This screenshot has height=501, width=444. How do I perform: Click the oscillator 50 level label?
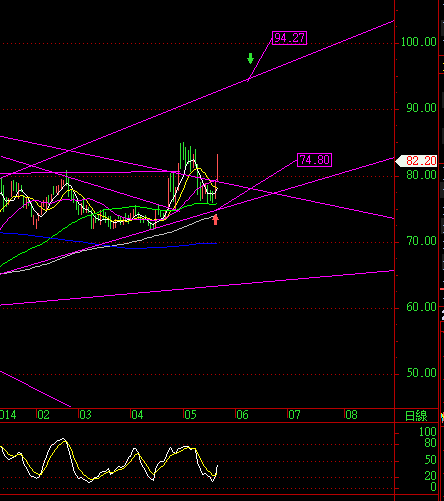[430, 460]
